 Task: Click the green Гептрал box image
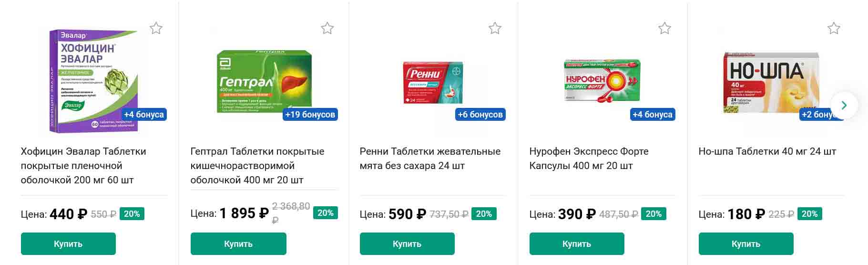(x=264, y=80)
